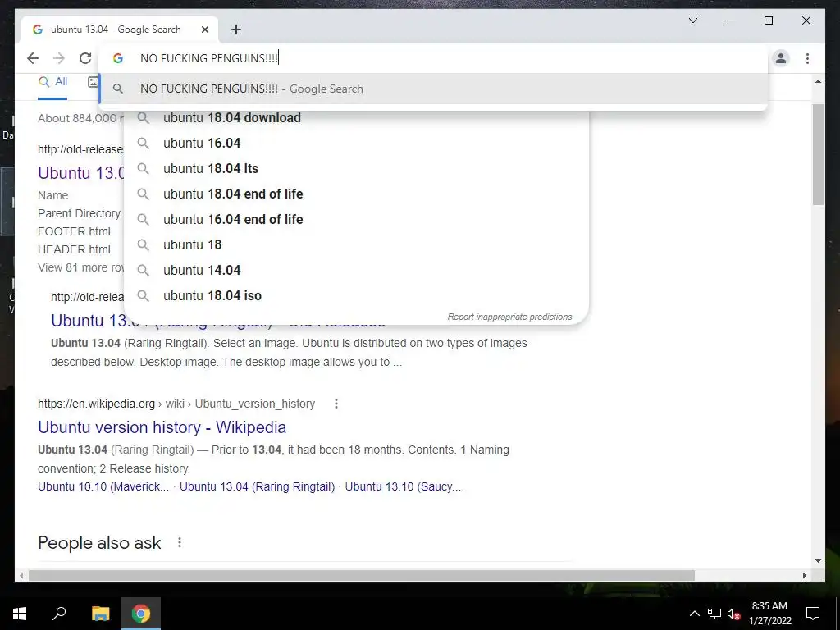Open the Ubuntu 13.10 (Saucy... sitelink

point(403,487)
